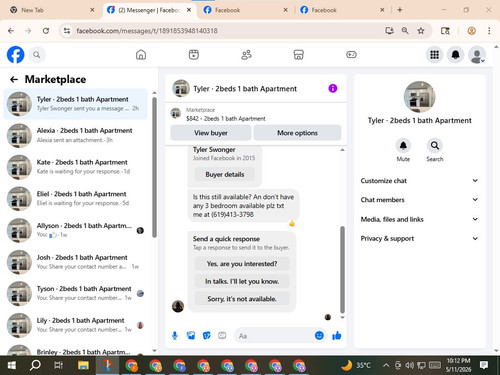Open the Kate 2beds 1 bath conversation
This screenshot has width=500, height=375.
click(75, 167)
